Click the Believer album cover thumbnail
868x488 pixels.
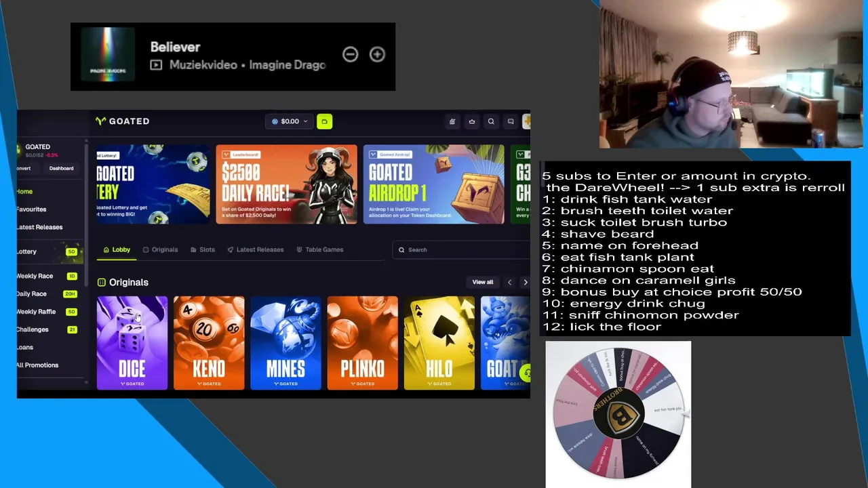coord(108,56)
